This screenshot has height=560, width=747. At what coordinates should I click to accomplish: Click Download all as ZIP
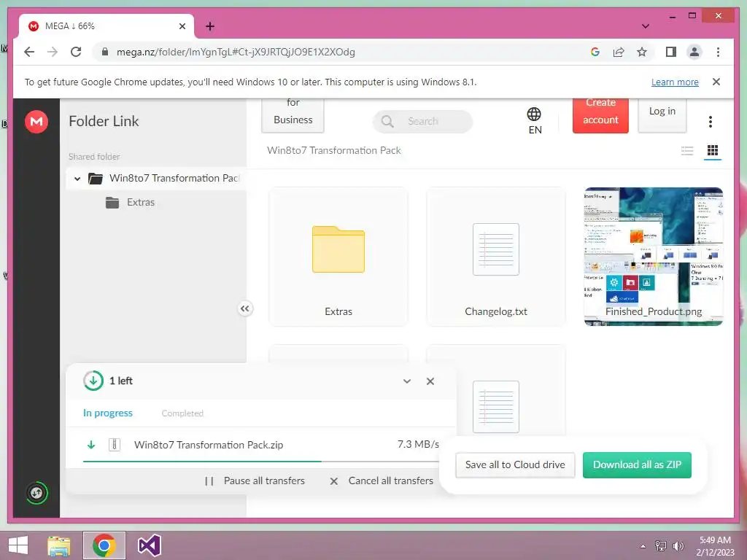(x=637, y=464)
